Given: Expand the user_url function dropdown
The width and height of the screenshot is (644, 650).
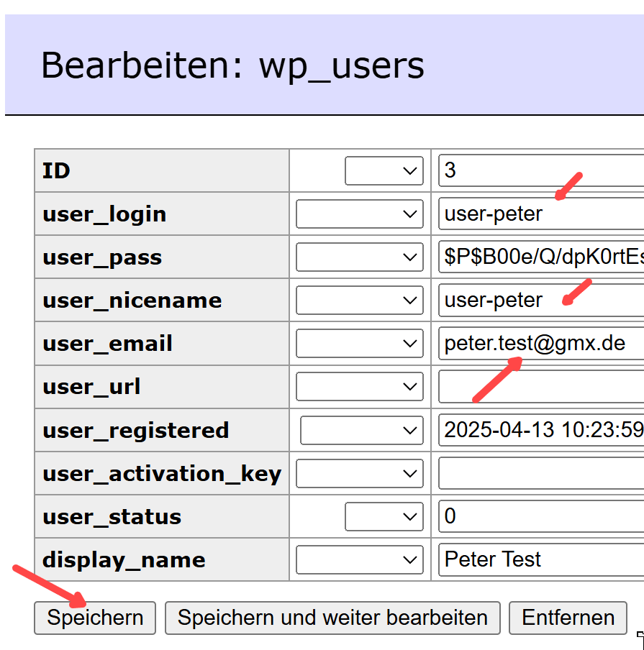Looking at the screenshot, I should 359,387.
